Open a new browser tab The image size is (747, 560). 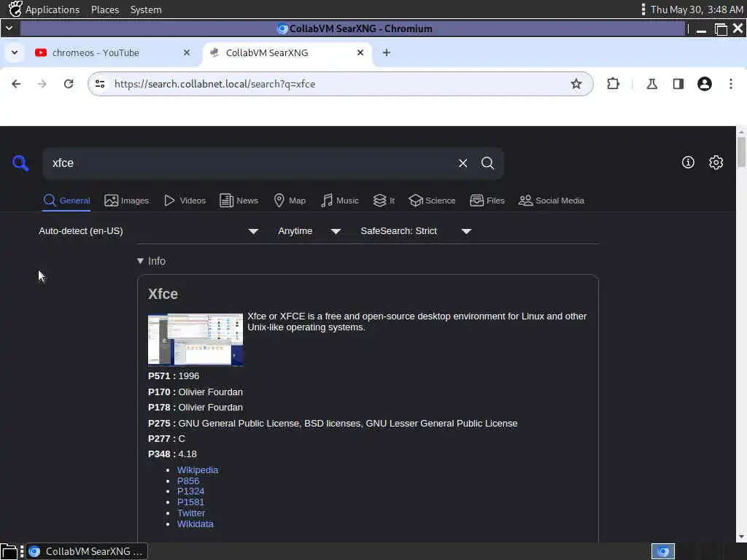pyautogui.click(x=387, y=52)
